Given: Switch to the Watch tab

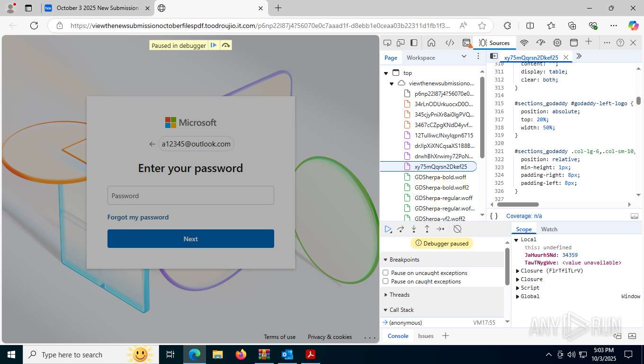Looking at the screenshot, I should pos(549,229).
